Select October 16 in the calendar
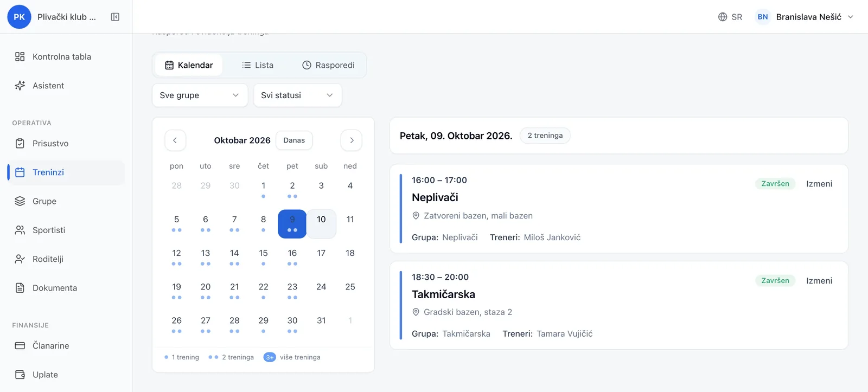The width and height of the screenshot is (868, 392). pos(292,257)
